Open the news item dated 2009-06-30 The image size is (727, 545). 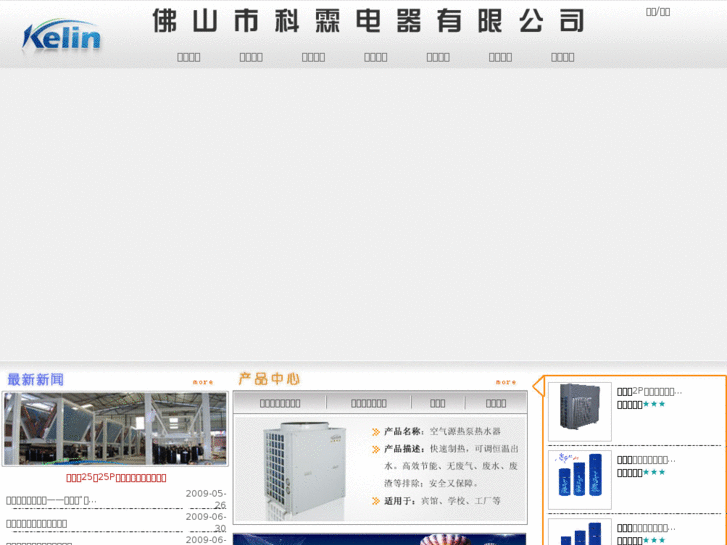pyautogui.click(x=36, y=523)
